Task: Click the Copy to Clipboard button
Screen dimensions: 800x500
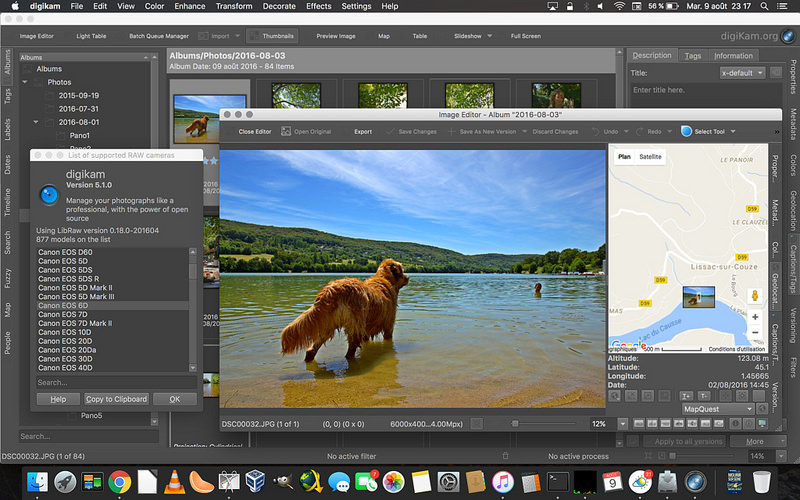Action: coord(117,399)
